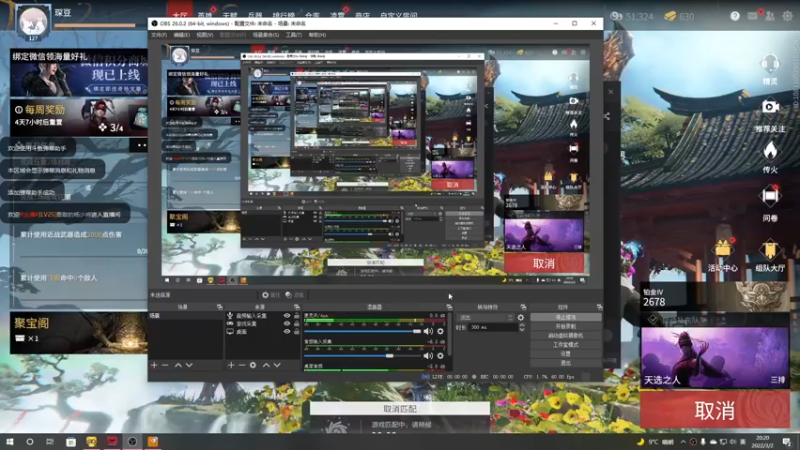Image resolution: width=800 pixels, height=450 pixels.
Task: Open 活动中心 gift icon in game
Action: click(722, 249)
